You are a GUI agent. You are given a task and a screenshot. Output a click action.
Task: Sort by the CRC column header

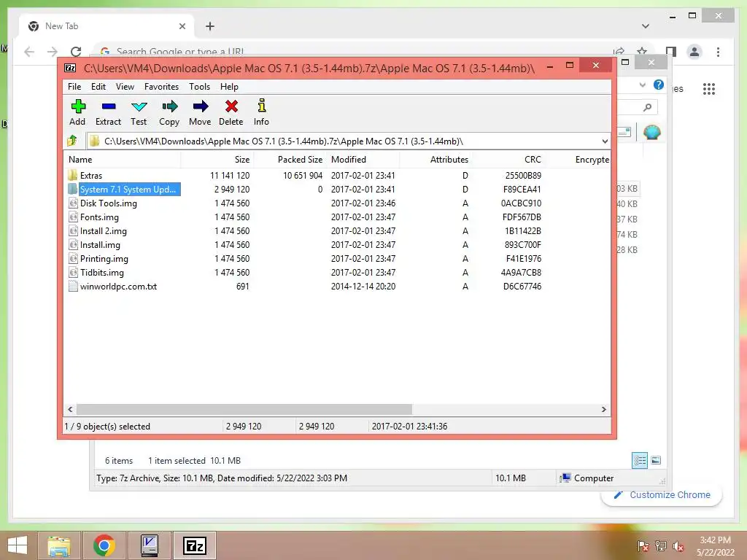tap(508, 160)
